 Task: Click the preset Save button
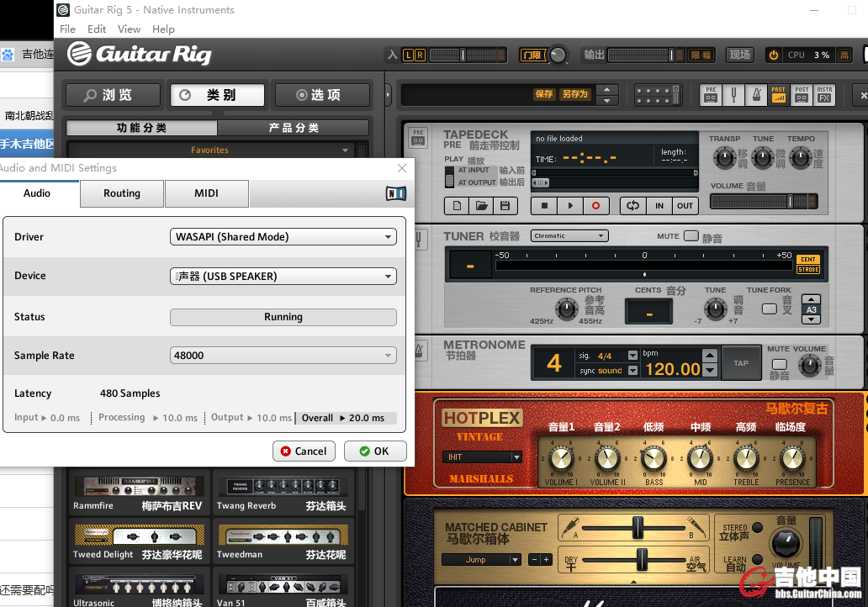coord(543,94)
